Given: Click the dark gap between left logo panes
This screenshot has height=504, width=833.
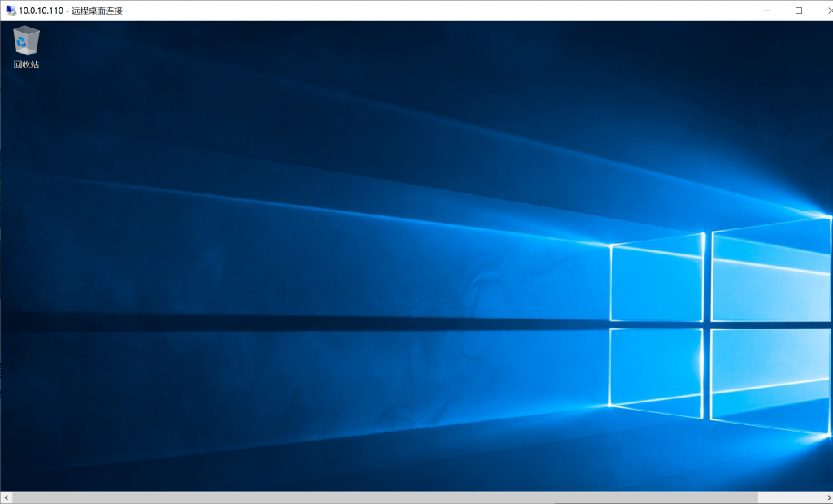Looking at the screenshot, I should click(657, 325).
